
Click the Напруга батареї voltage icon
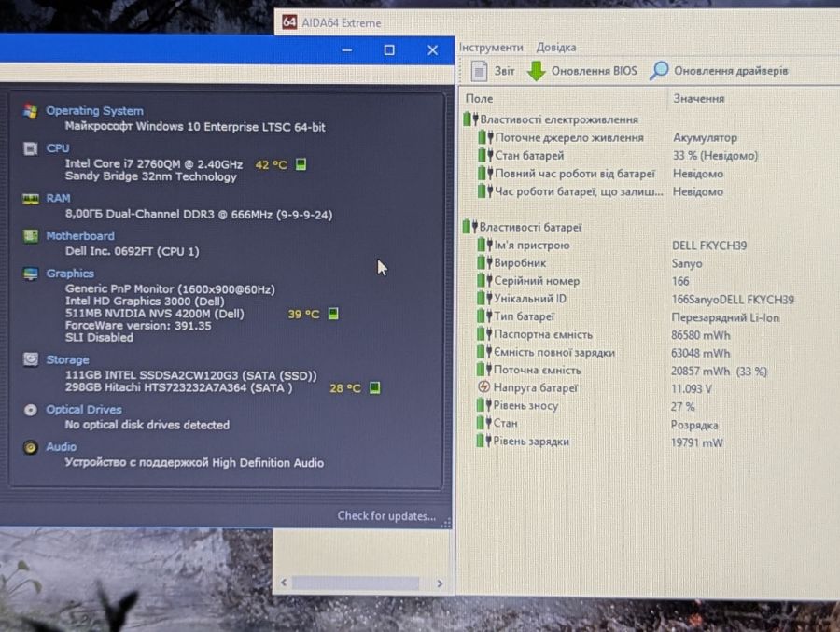(x=483, y=387)
